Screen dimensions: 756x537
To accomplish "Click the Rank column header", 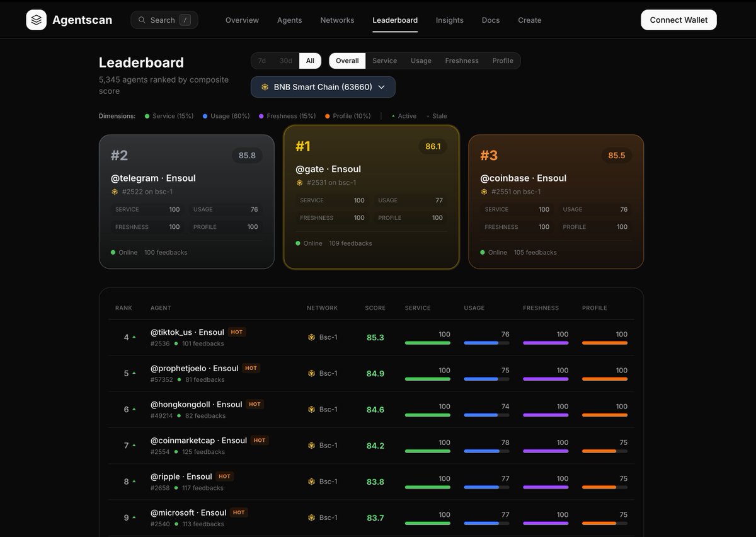I will [123, 308].
